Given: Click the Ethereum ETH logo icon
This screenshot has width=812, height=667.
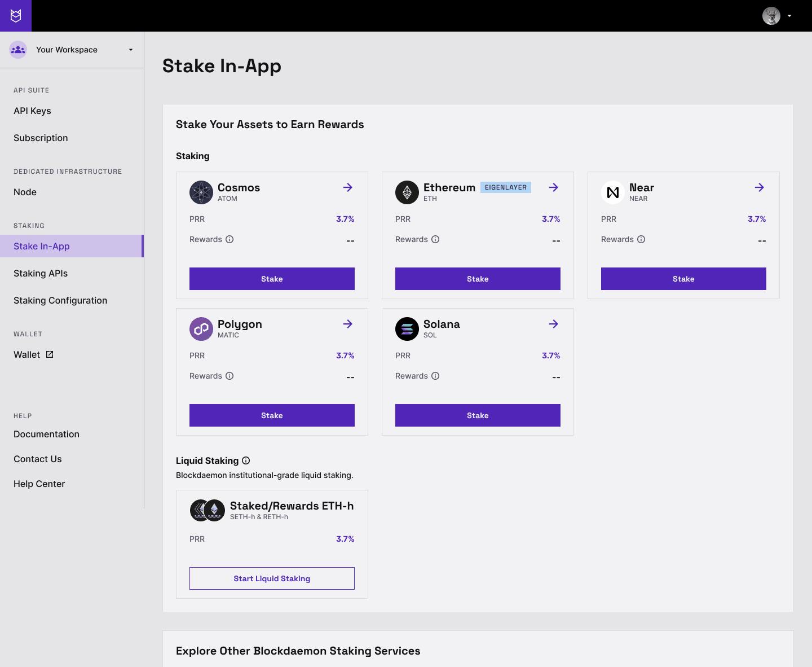Looking at the screenshot, I should tap(407, 192).
